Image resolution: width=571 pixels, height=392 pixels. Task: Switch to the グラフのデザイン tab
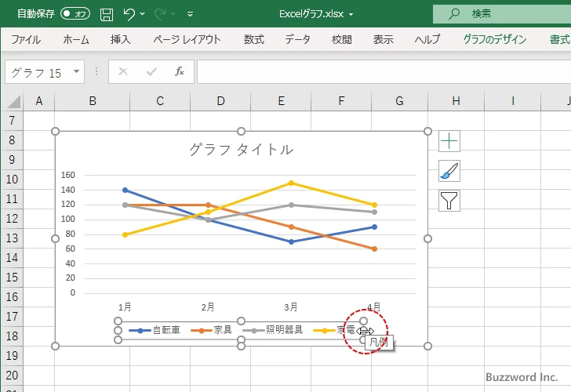tap(495, 39)
